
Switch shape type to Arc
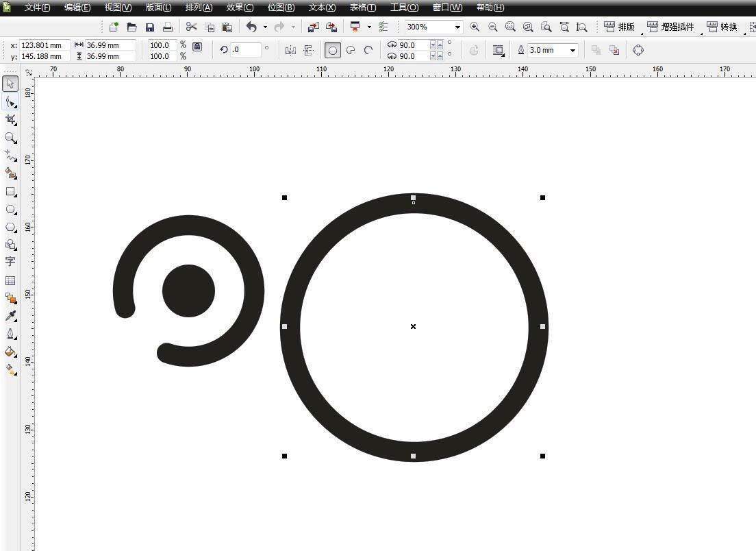pos(368,50)
